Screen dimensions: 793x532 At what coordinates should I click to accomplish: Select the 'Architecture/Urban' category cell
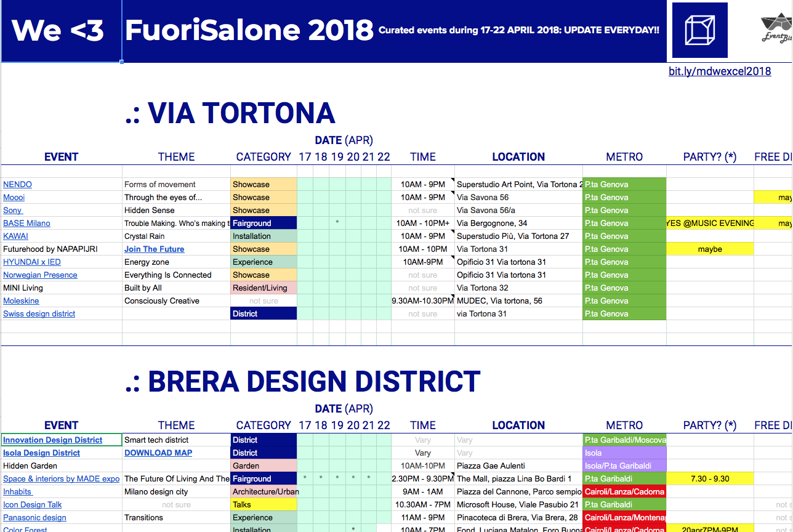pos(264,491)
